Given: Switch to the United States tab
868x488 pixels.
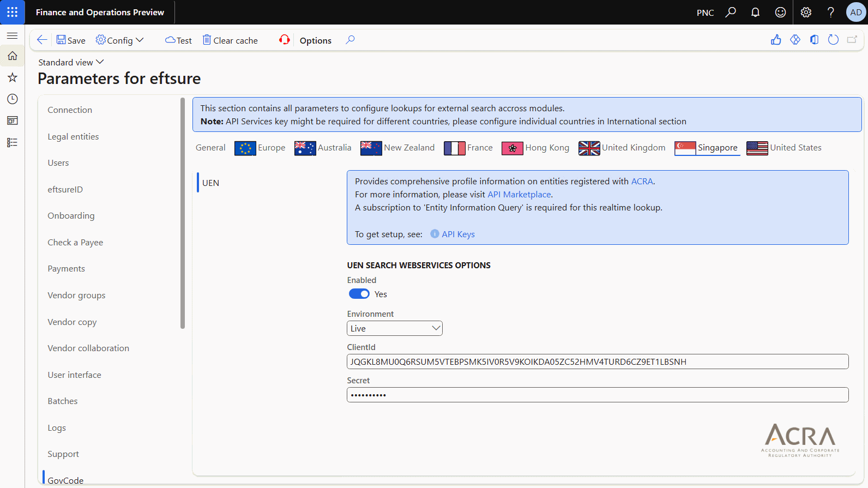Looking at the screenshot, I should coord(784,148).
